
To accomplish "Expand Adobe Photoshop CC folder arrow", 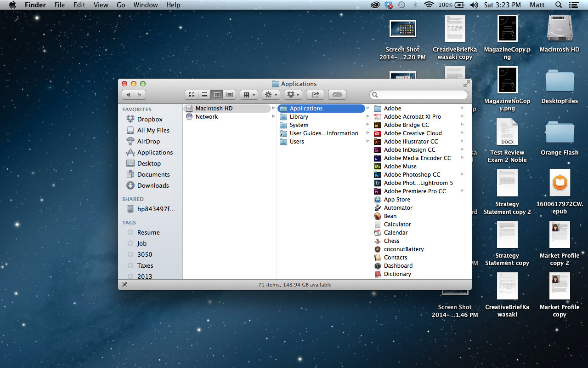I will (462, 175).
